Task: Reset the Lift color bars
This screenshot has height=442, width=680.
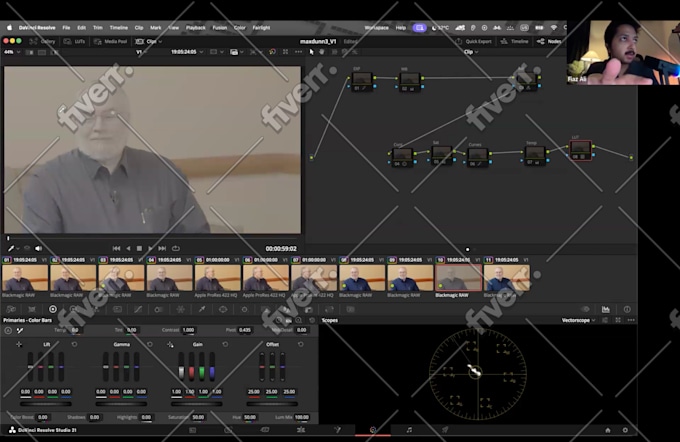Action: (x=75, y=344)
